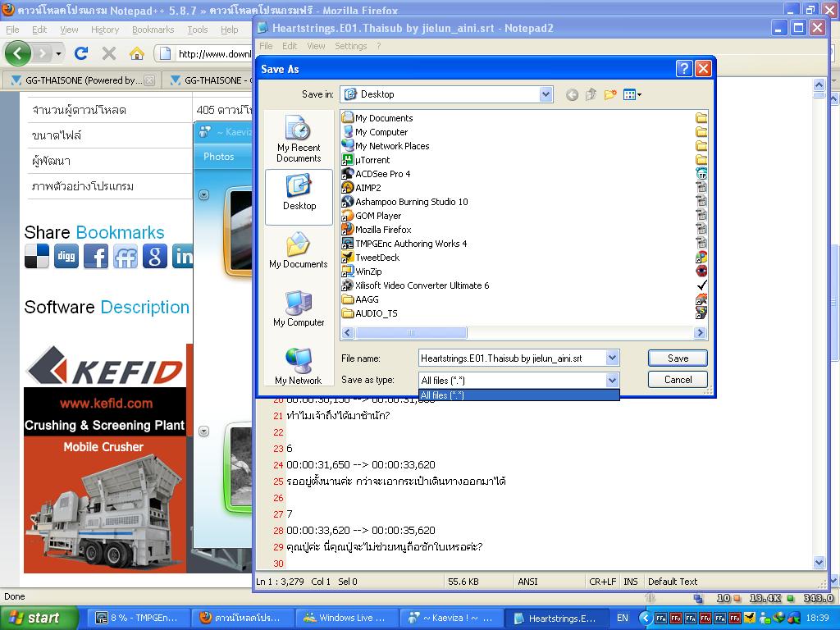Create New Folder icon in Save As

[610, 95]
